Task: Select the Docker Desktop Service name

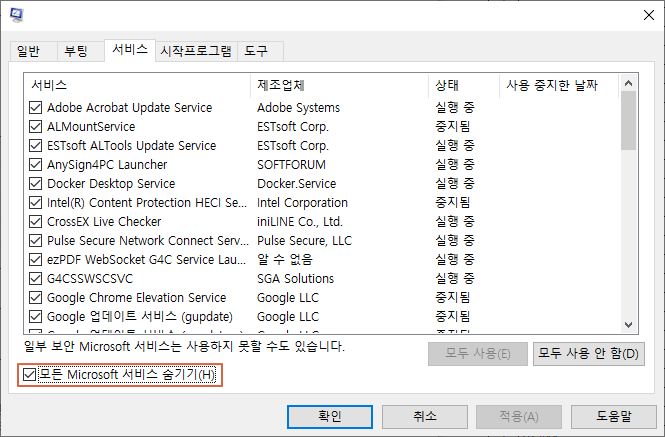Action: [x=111, y=184]
